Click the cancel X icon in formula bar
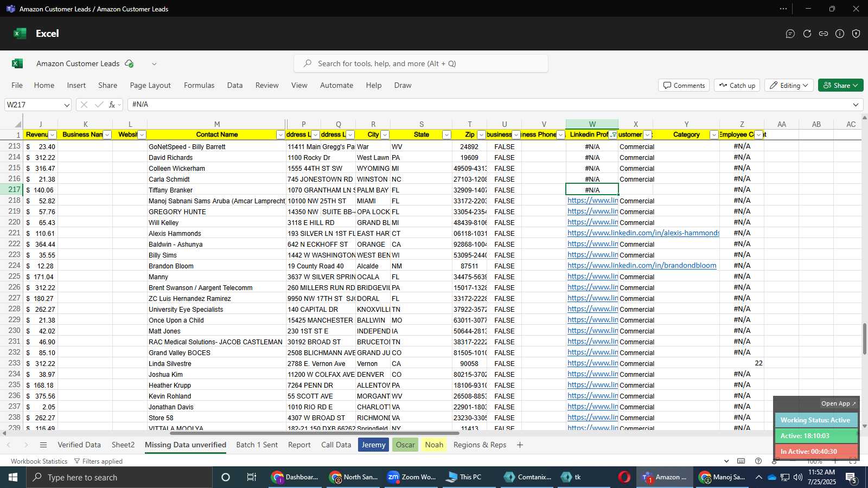 (84, 105)
